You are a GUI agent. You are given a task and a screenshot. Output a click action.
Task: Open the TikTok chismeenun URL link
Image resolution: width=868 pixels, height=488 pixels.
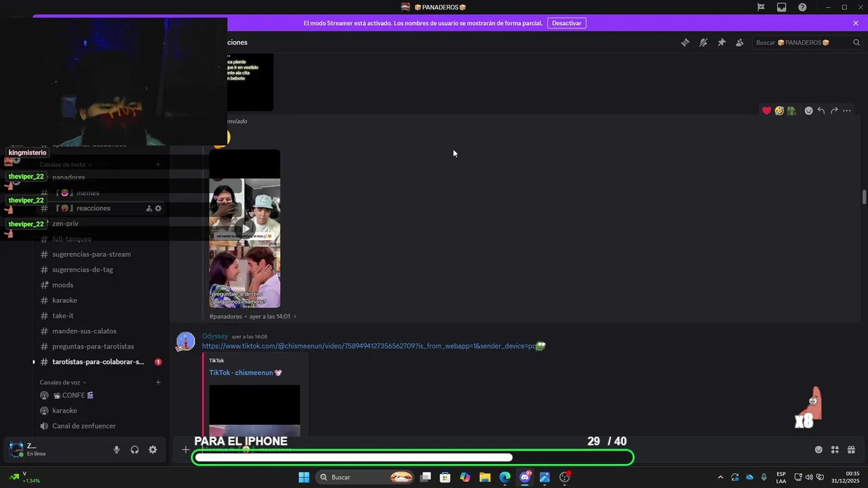(x=369, y=346)
